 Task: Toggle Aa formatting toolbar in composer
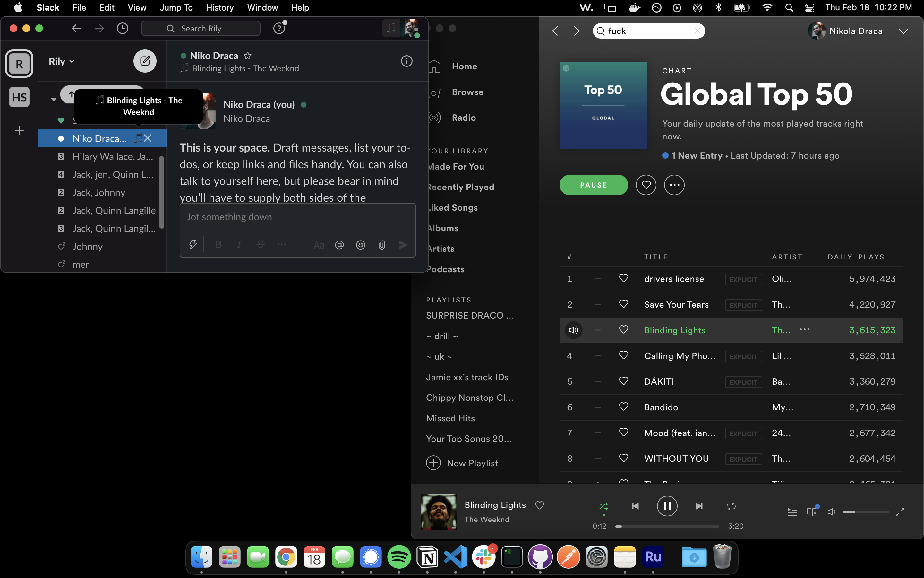pos(319,245)
